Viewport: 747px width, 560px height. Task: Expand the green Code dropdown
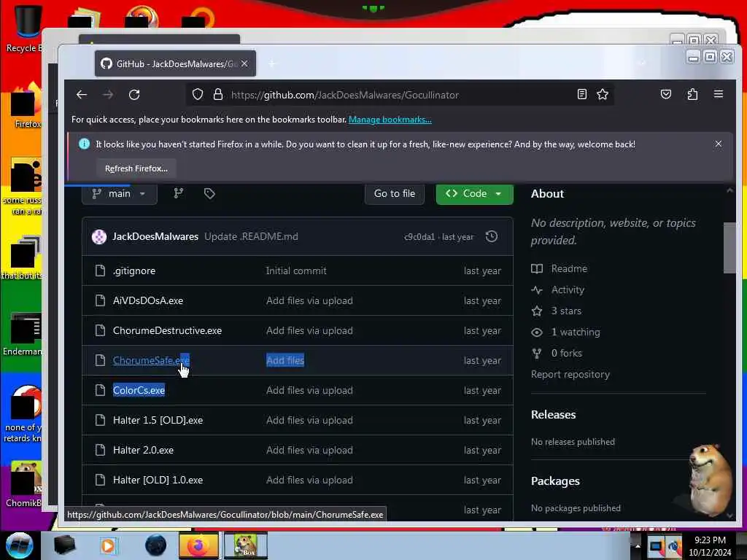point(474,194)
